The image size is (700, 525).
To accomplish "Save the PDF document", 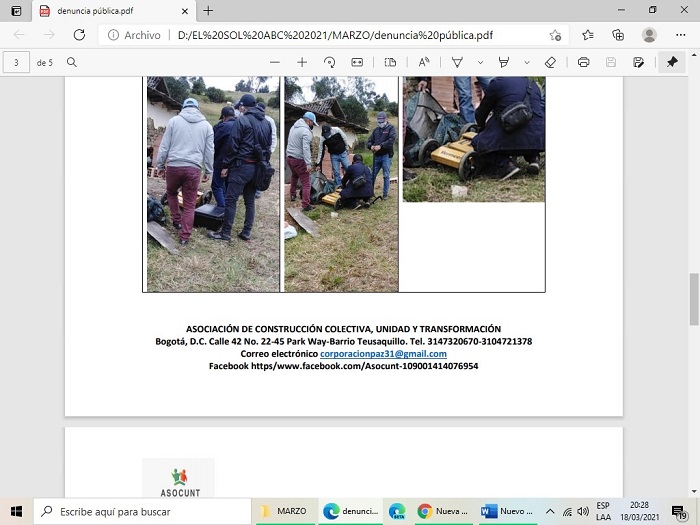I will (x=611, y=62).
